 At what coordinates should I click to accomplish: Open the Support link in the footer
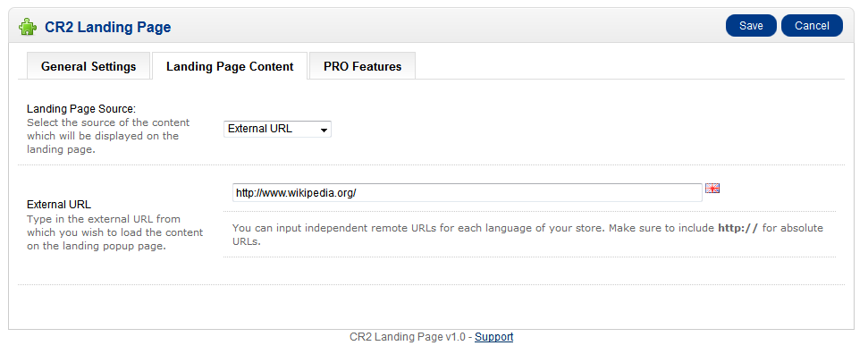click(x=493, y=337)
